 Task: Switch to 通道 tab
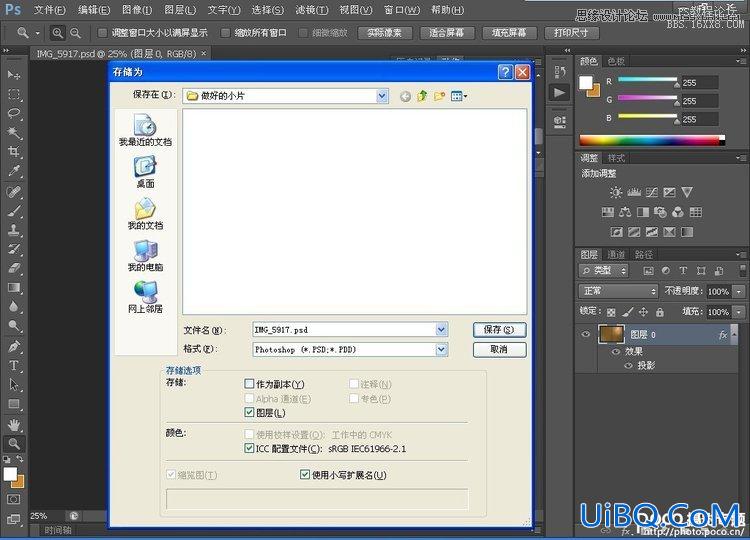click(616, 254)
